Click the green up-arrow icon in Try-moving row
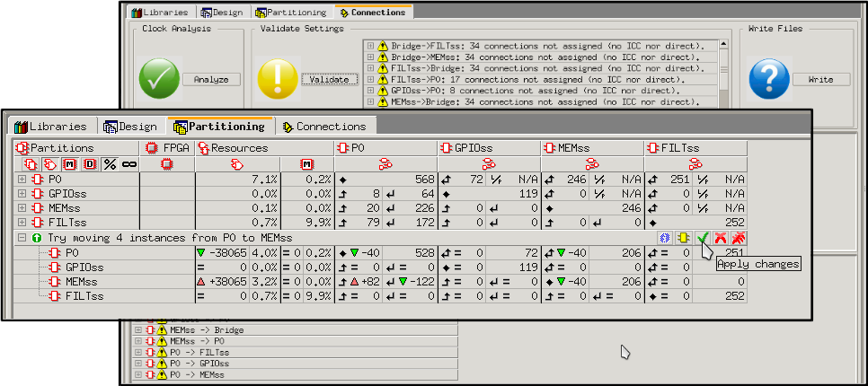Viewport: 868px width, 386px height. 37,238
